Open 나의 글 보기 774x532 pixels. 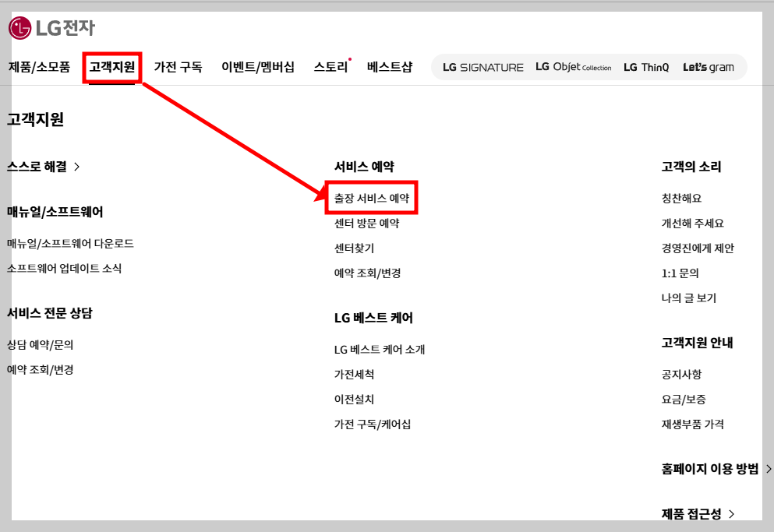pyautogui.click(x=688, y=298)
